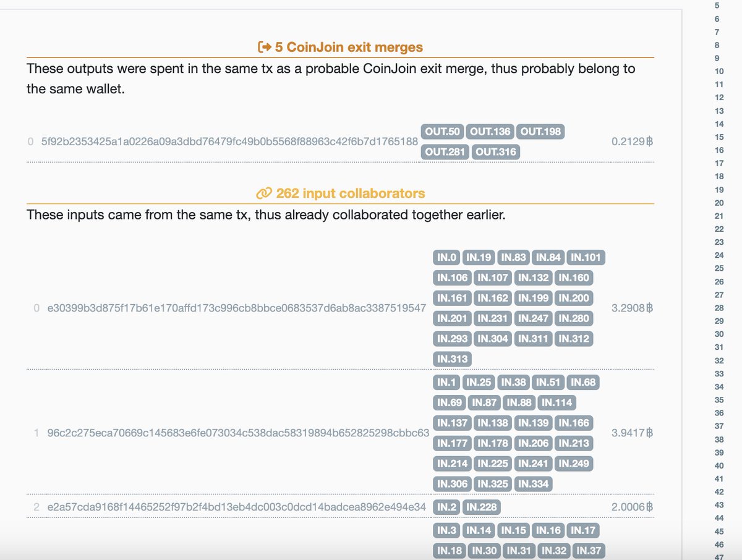Click the IN.312 input tag
Screen dimensions: 742x560
pos(573,339)
